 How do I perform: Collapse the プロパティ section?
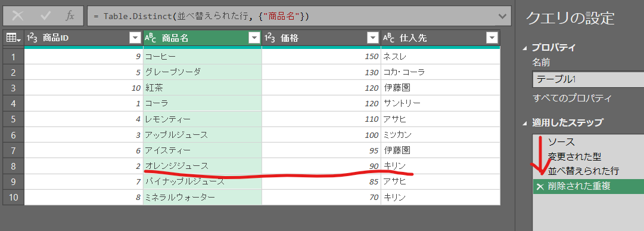[524, 48]
